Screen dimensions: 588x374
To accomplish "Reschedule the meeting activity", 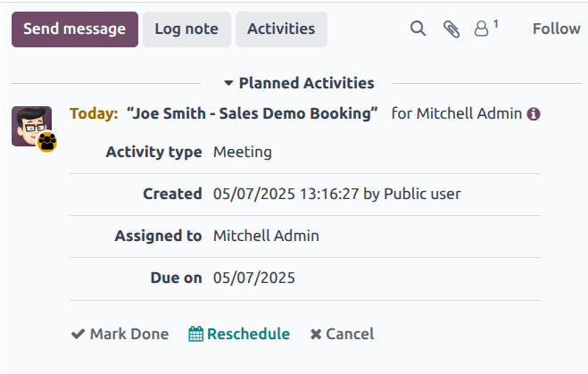I will (239, 334).
